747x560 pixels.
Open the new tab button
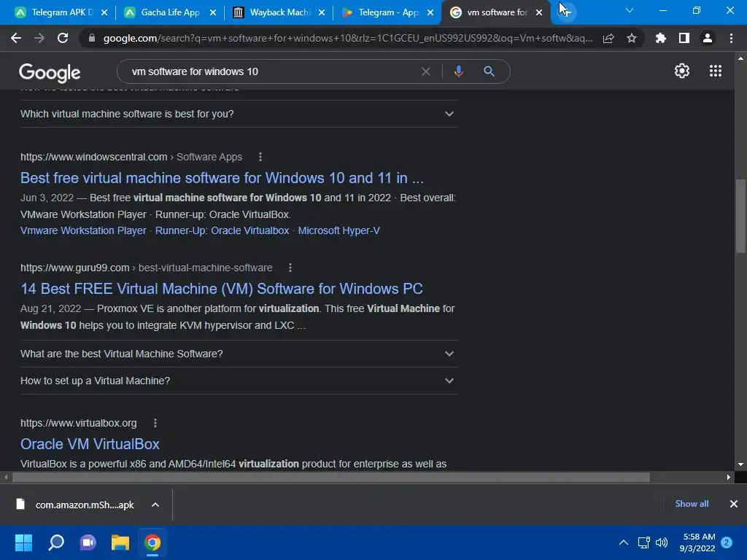click(566, 12)
